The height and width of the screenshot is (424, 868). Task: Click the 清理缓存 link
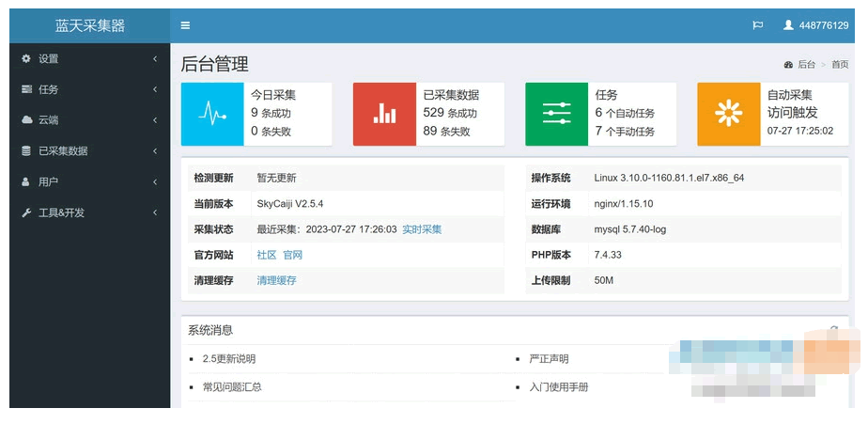[x=276, y=280]
